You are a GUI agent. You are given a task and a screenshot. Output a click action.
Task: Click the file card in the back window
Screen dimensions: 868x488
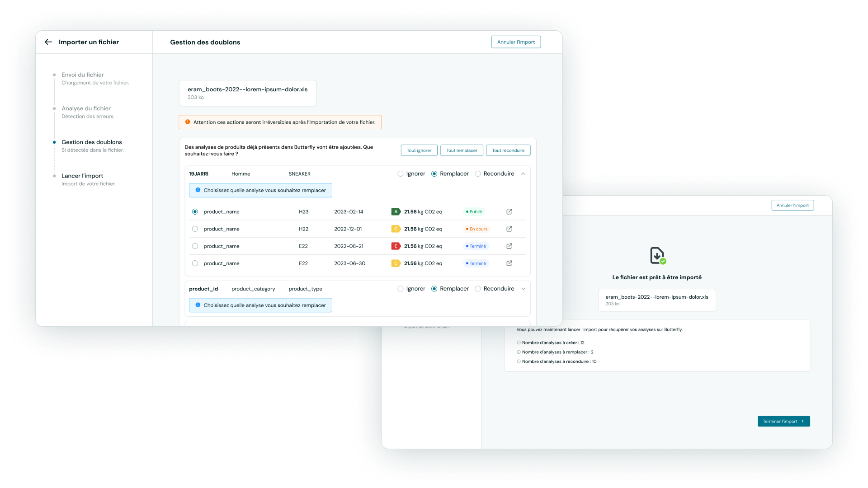pyautogui.click(x=657, y=300)
